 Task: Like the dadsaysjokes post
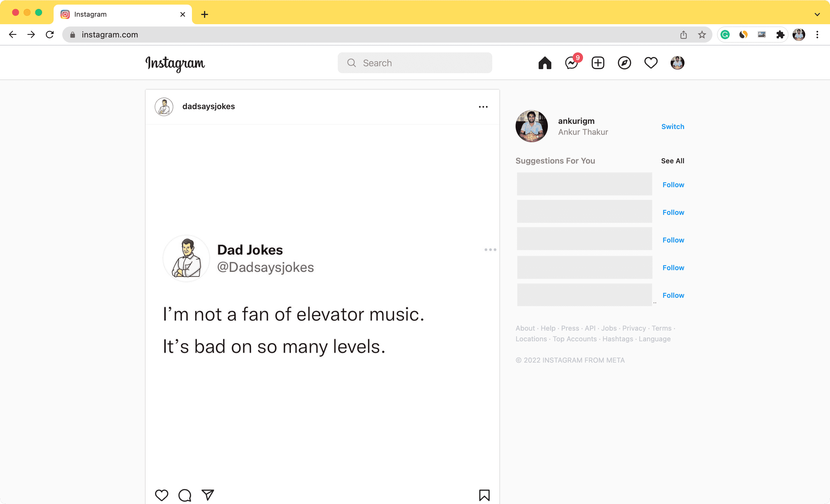[161, 495]
